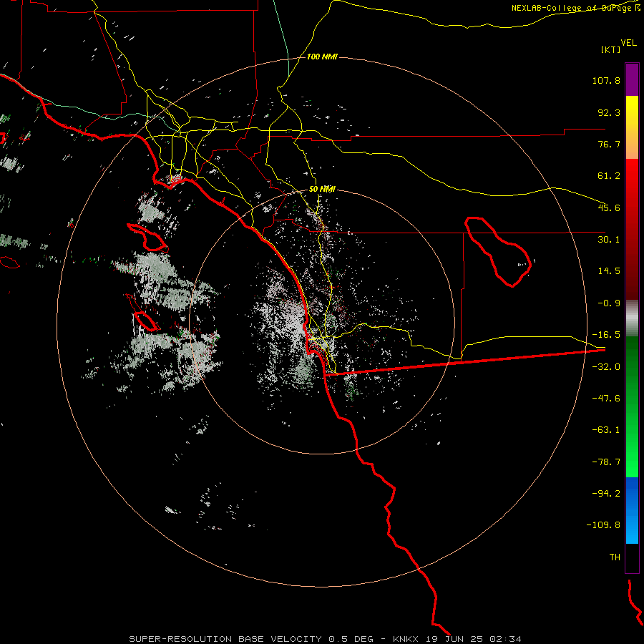Click the -109.8 legend value

point(603,525)
